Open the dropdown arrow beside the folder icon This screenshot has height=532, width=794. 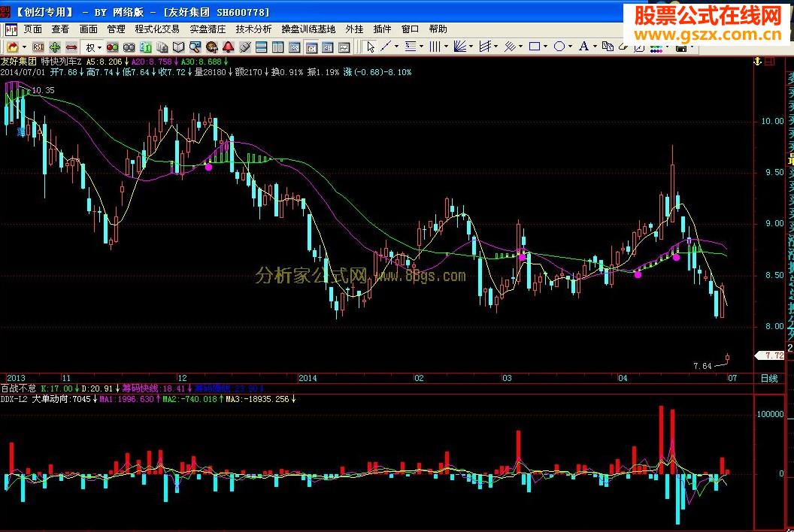[24, 47]
